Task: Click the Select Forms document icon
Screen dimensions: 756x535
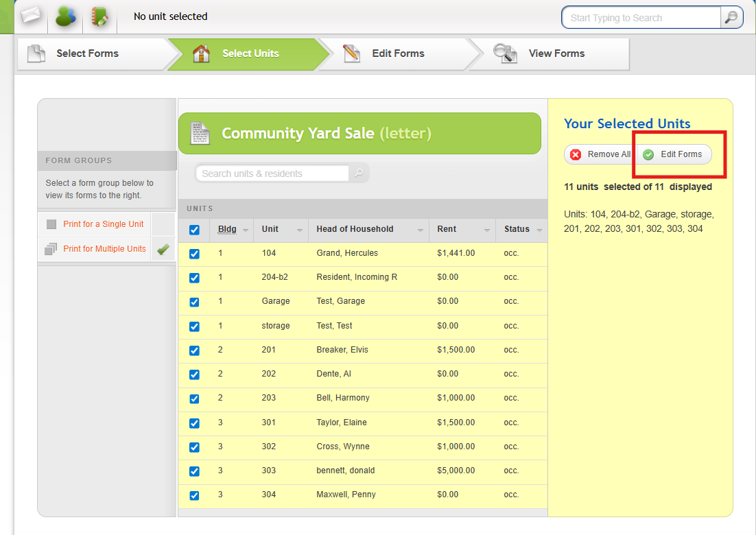Action: coord(36,53)
